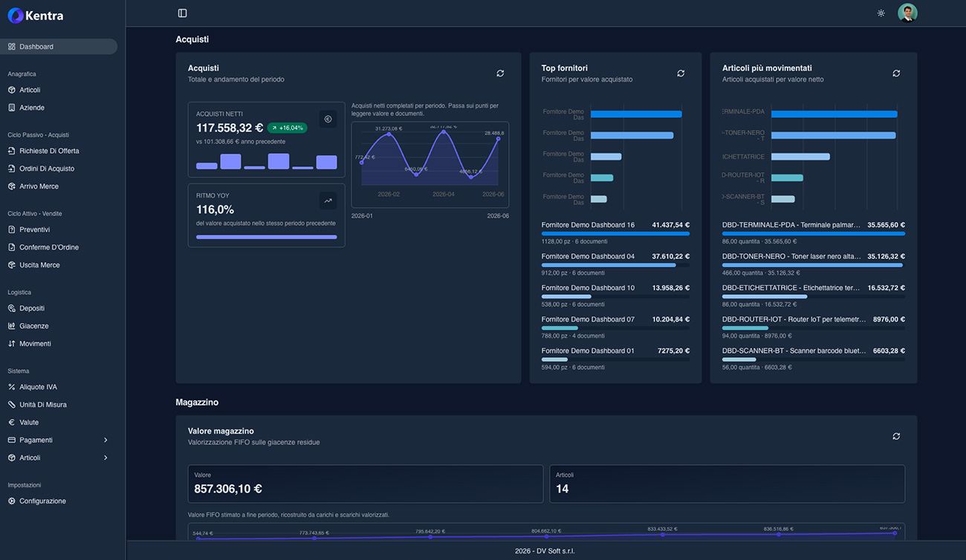Click the ETICHETTATRICE bar in articles chart
Viewport: 966px width, 560px height.
pyautogui.click(x=800, y=157)
